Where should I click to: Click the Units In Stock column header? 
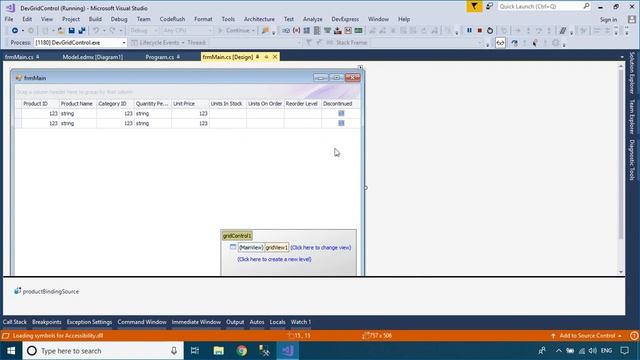point(227,104)
